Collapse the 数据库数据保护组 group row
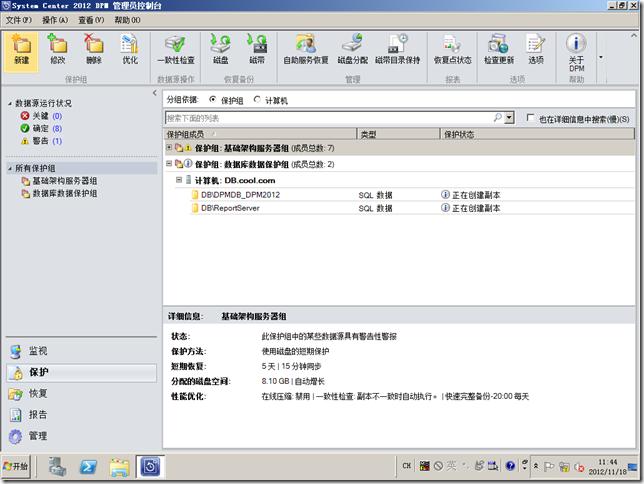 169,163
